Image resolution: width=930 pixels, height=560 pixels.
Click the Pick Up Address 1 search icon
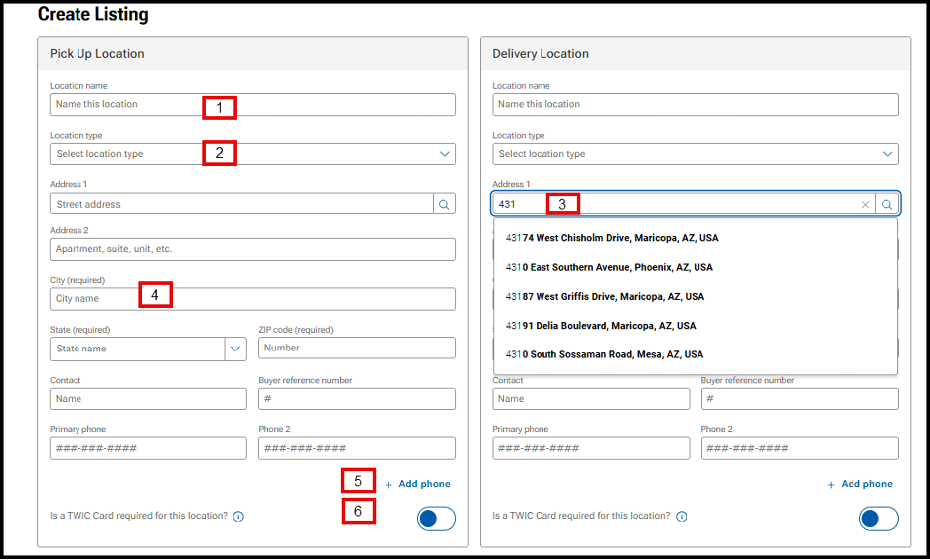pyautogui.click(x=444, y=204)
